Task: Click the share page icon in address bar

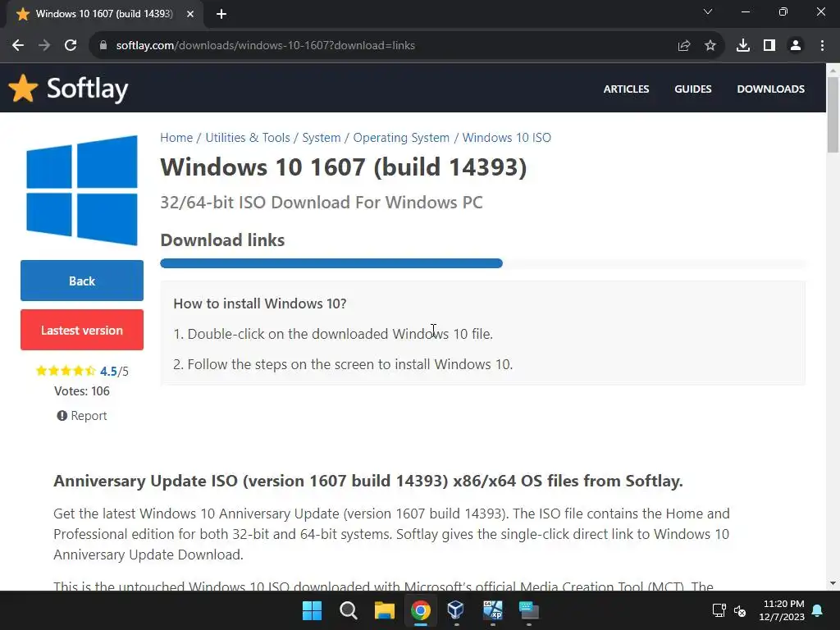Action: 683,46
